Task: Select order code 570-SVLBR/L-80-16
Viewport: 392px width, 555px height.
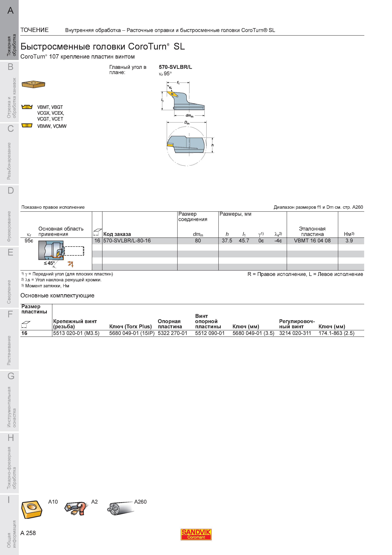Action: pos(127,241)
